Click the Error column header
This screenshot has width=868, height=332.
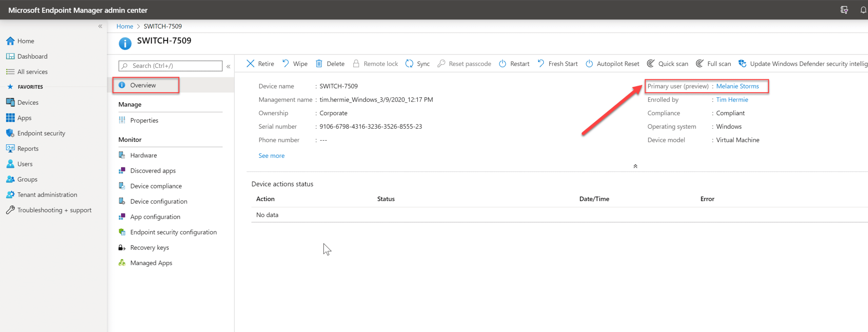point(707,199)
